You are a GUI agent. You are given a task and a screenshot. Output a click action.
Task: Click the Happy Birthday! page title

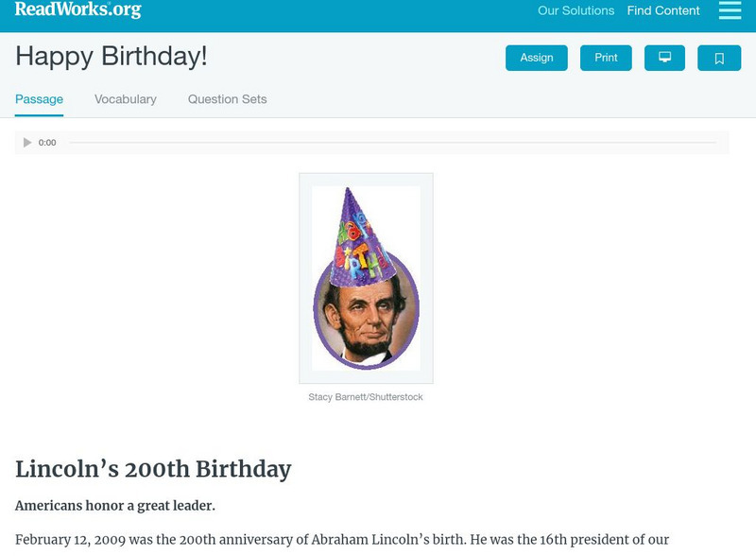[x=112, y=56]
